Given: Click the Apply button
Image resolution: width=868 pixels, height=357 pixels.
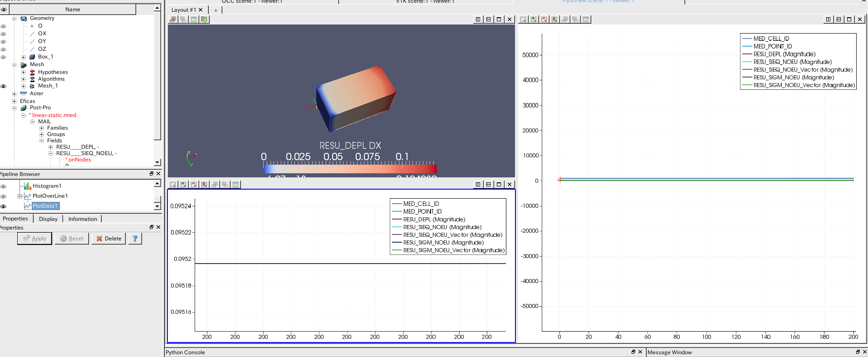Looking at the screenshot, I should 34,239.
